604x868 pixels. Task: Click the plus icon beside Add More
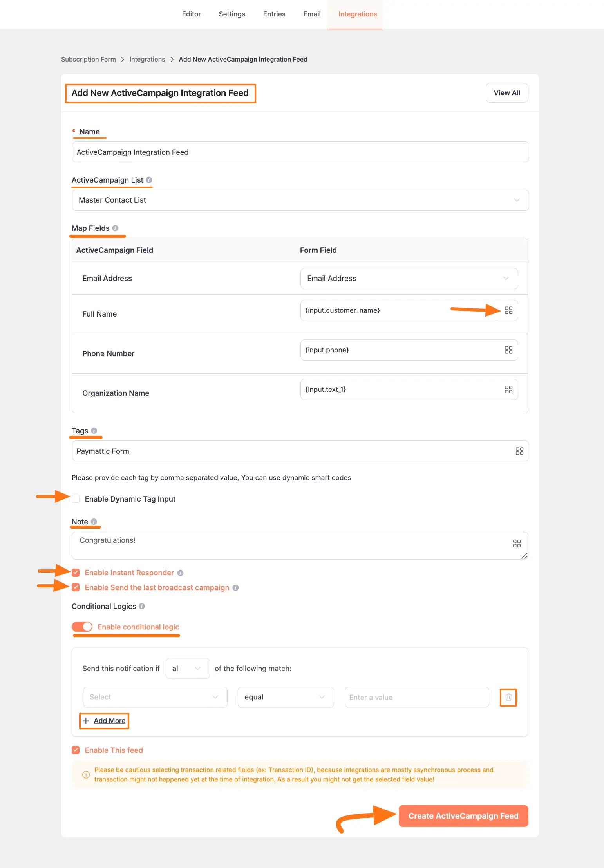click(x=86, y=721)
